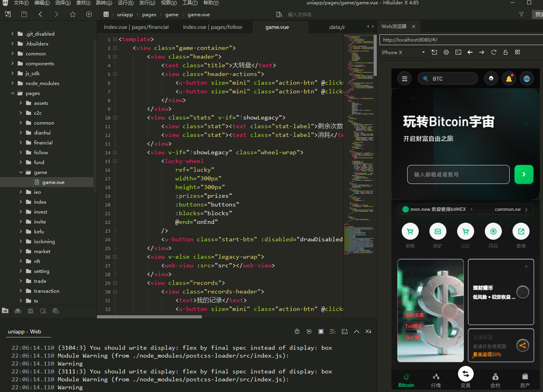543x392 pixels.
Task: Open browser preview settings gear
Action: (x=446, y=52)
